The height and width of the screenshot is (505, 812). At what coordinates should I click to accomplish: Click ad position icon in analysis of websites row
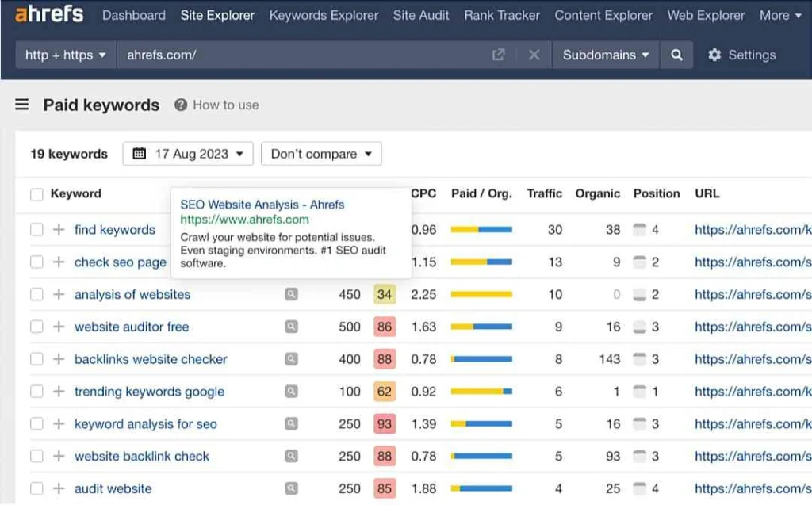tap(640, 294)
